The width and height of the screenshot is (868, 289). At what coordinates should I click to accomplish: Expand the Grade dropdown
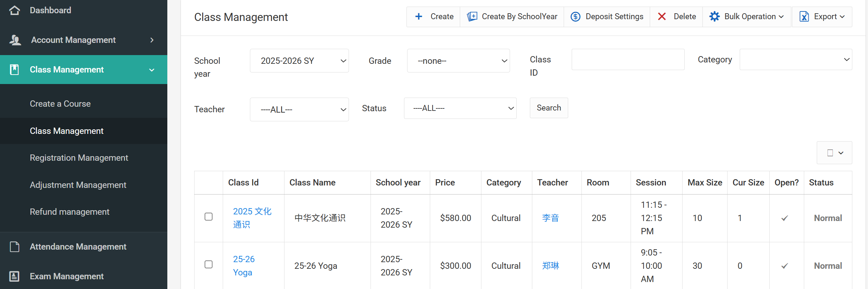[458, 61]
